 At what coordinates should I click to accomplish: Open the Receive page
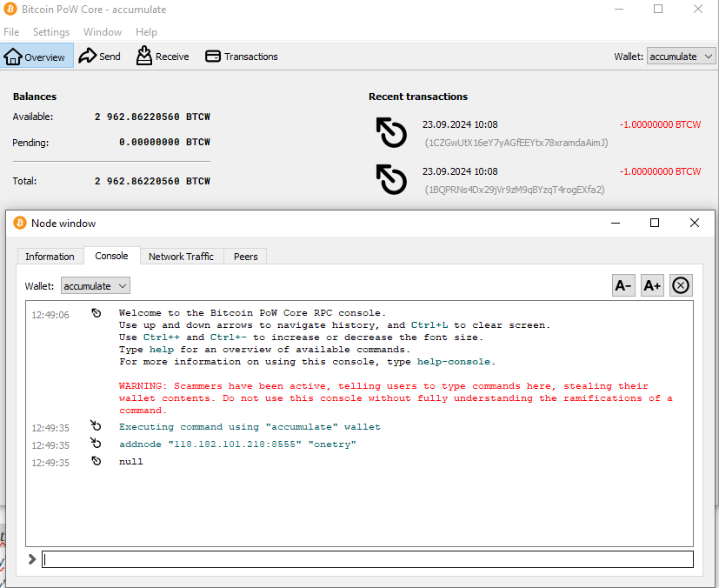pos(163,57)
